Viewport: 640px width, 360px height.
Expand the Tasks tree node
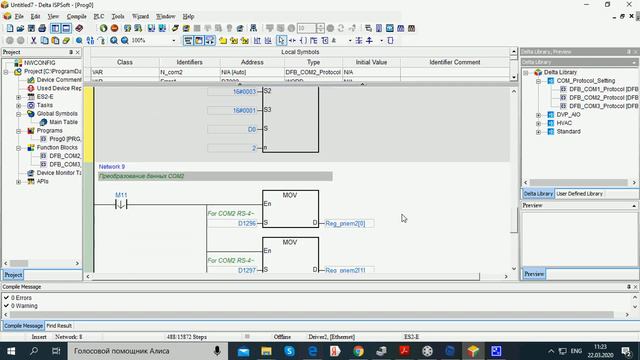pyautogui.click(x=18, y=105)
